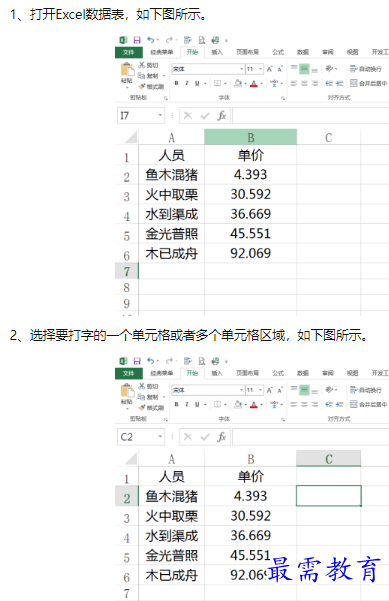
Task: Click Paste clipboard icon in the lower Excel ribbon
Action: pyautogui.click(x=127, y=391)
